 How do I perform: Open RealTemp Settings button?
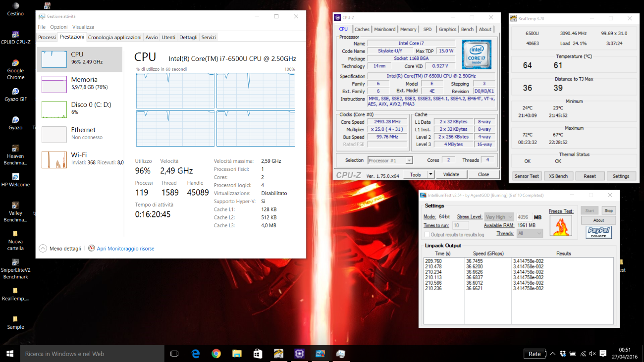621,176
